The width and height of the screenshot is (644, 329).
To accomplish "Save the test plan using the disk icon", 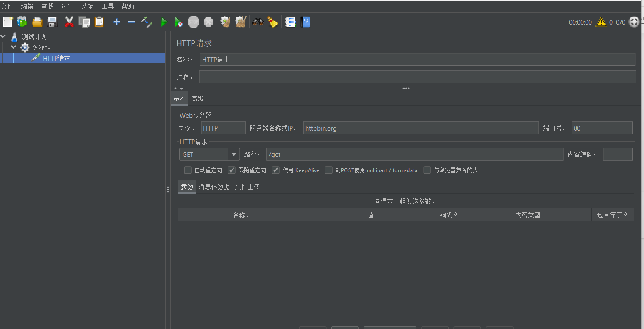I will click(x=52, y=22).
